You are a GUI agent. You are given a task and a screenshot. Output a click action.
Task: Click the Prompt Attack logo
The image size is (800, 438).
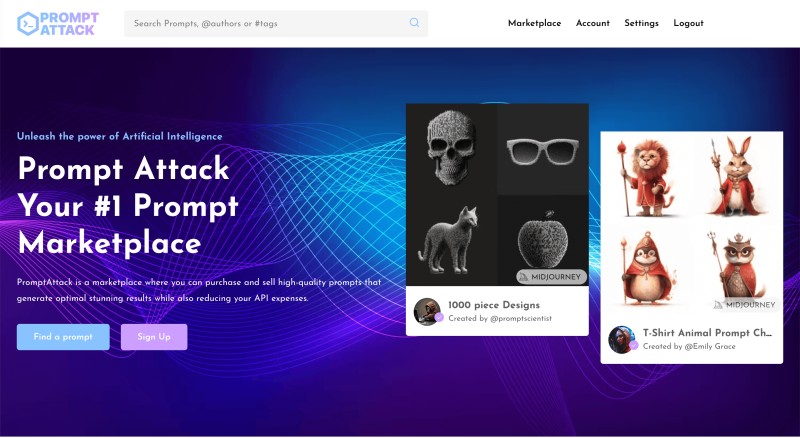click(58, 23)
